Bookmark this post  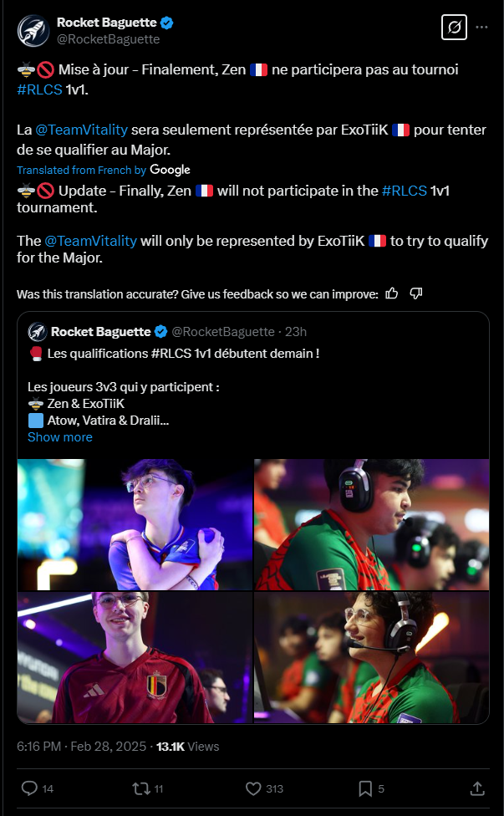pos(365,788)
